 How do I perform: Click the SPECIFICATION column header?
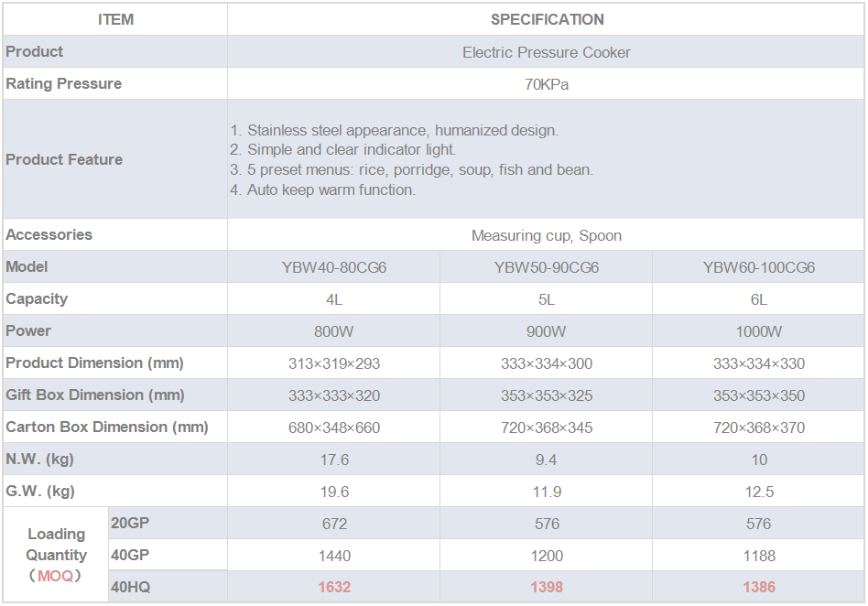[x=547, y=19]
